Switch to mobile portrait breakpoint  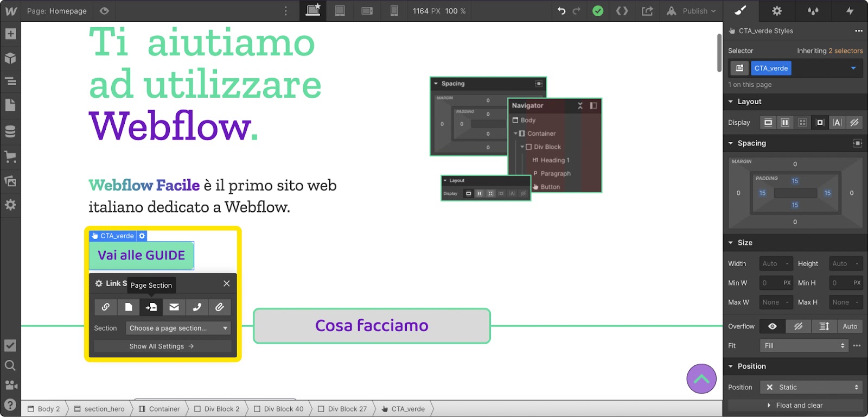coord(394,11)
